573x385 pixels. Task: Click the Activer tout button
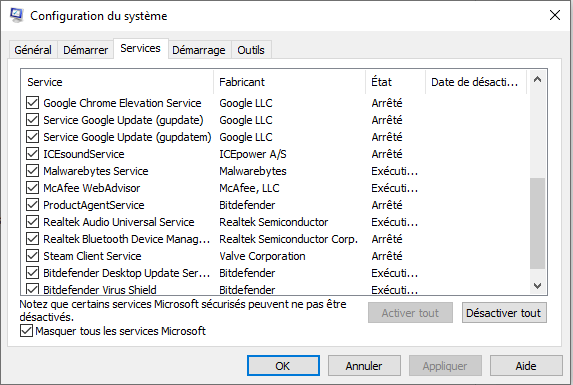point(410,313)
